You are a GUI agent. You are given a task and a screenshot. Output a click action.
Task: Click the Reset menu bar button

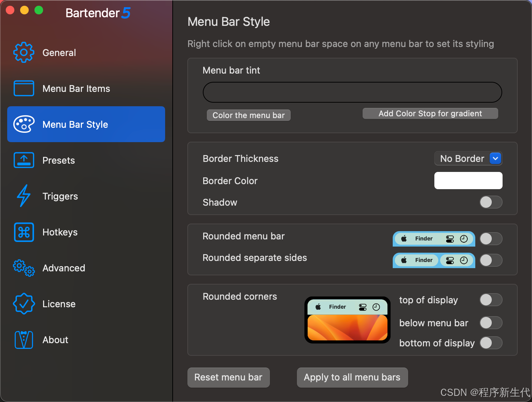click(x=228, y=377)
